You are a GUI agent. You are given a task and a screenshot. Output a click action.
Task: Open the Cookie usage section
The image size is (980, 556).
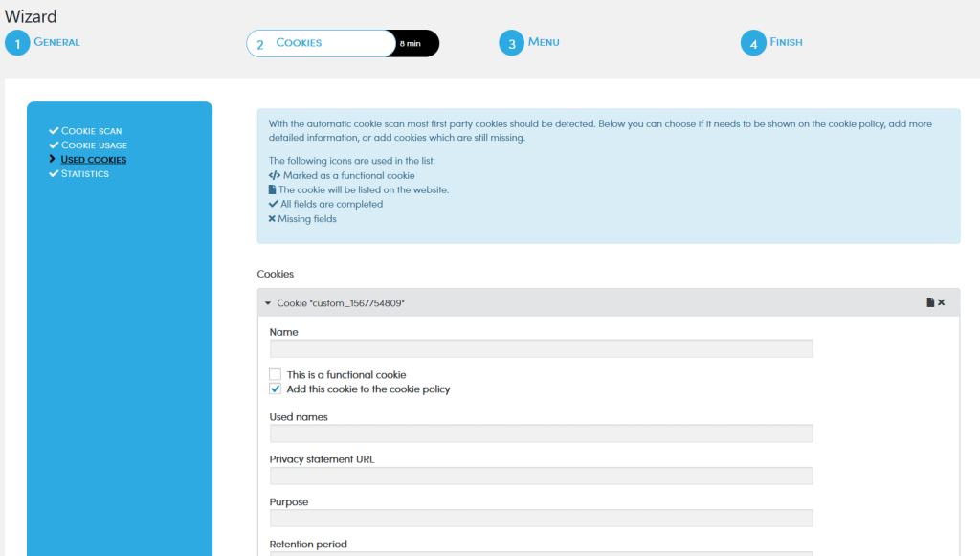pos(94,145)
